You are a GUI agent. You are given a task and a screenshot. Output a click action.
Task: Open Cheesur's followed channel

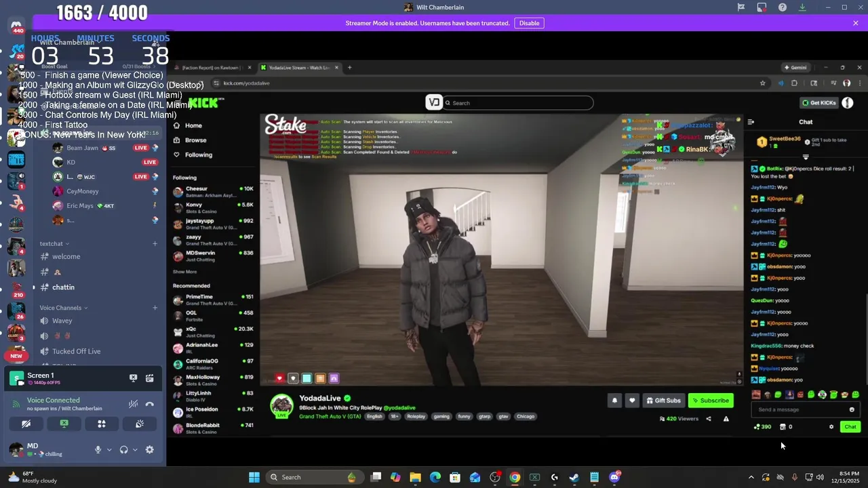click(x=213, y=192)
